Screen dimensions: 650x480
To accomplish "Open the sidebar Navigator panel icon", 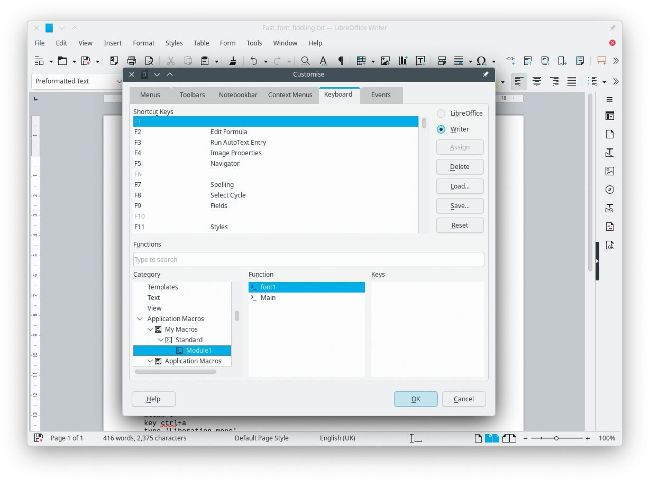I will [609, 189].
